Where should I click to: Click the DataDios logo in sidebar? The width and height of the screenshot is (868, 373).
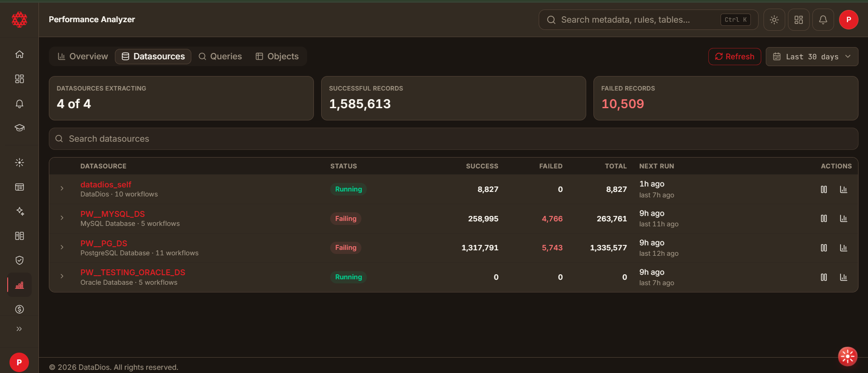[19, 20]
